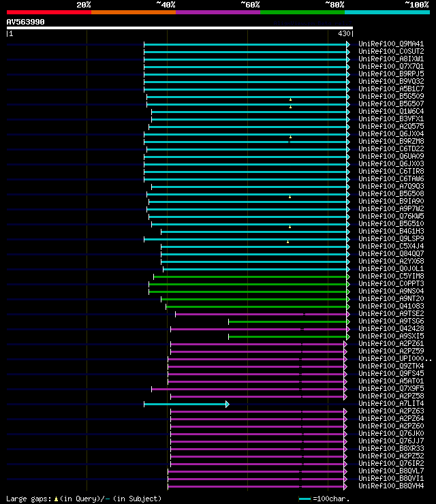Click the UniRef100_Q7X7Q1 label
This screenshot has width=436, height=504.
pyautogui.click(x=391, y=66)
